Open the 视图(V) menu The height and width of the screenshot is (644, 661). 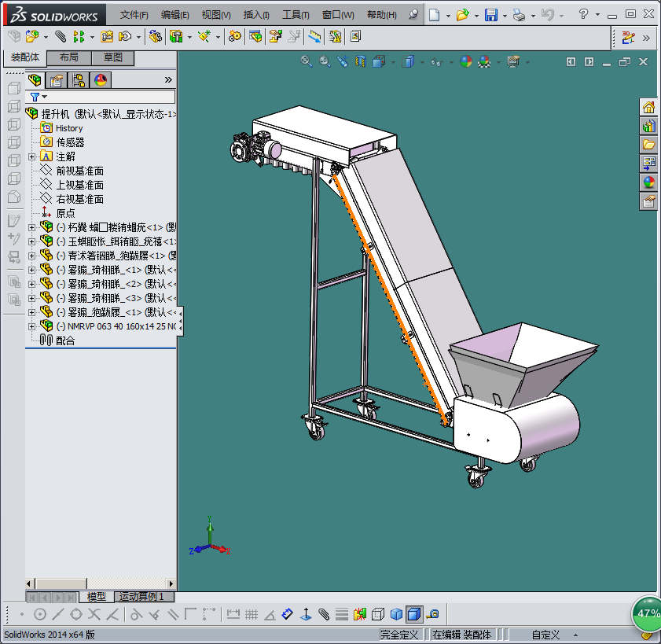pyautogui.click(x=216, y=15)
